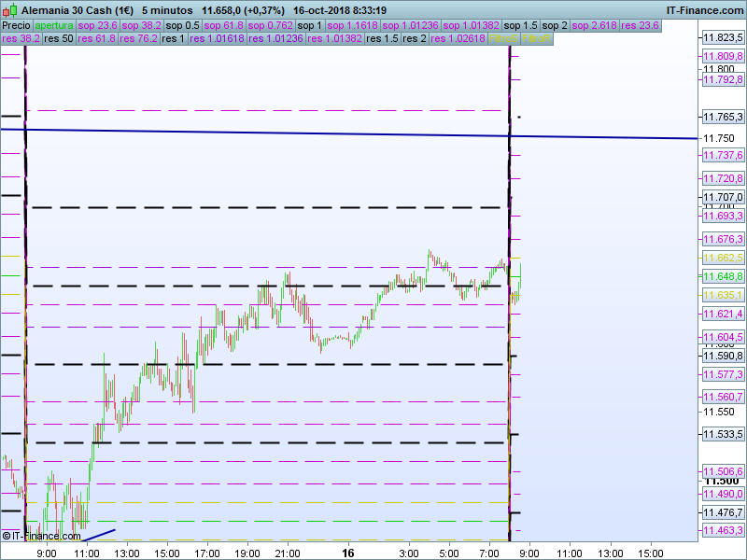
Task: Click the 11.720,8 price label
Action: [x=723, y=178]
